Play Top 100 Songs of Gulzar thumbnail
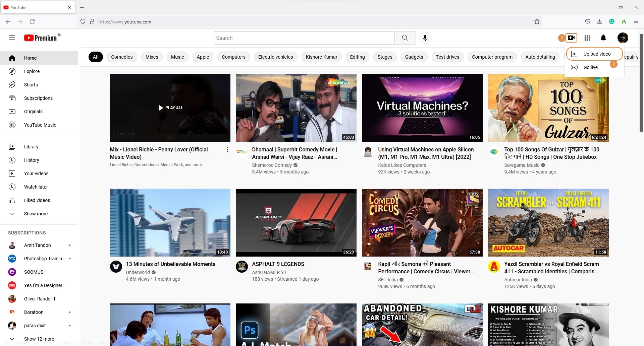Viewport: 644px width, 346px height. (x=548, y=108)
